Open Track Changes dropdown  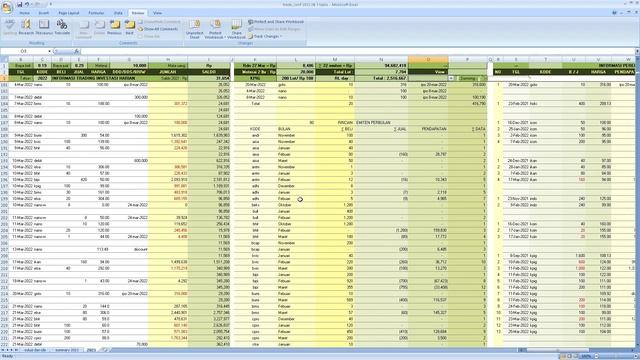[x=265, y=36]
